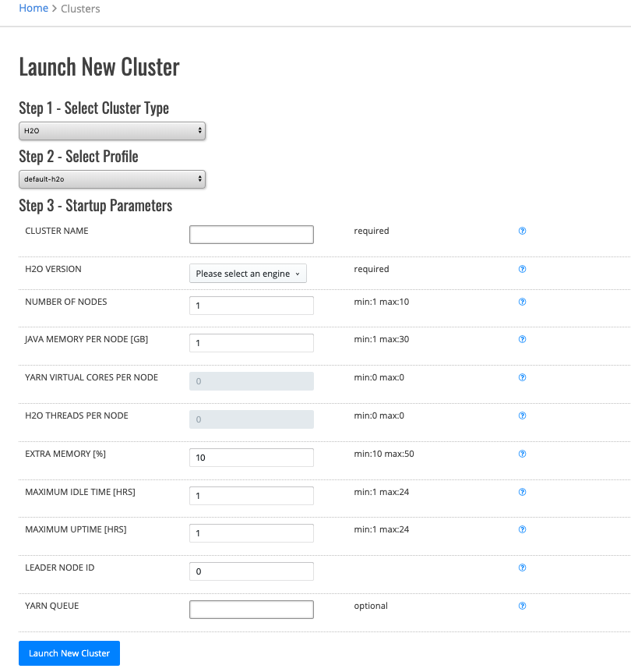Focus the Extra Memory [%] input field
Screen dimensions: 631x672
pos(252,458)
